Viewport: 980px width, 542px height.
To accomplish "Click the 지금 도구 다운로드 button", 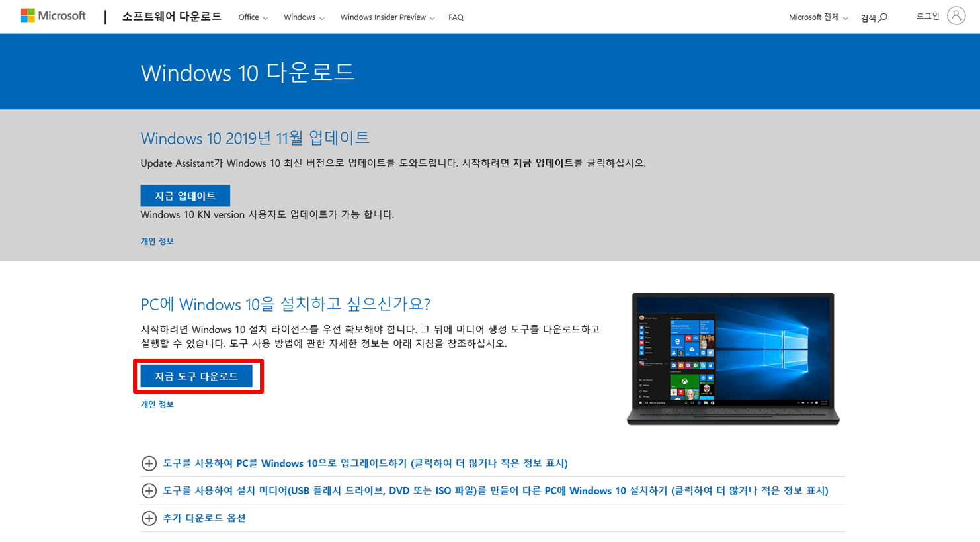I will coord(196,377).
